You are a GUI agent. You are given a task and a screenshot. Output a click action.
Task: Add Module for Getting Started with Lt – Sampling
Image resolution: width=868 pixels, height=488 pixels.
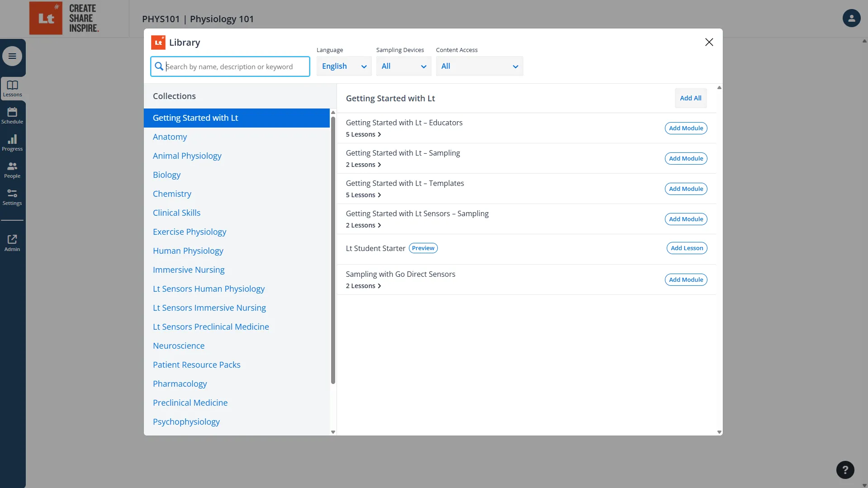(686, 159)
